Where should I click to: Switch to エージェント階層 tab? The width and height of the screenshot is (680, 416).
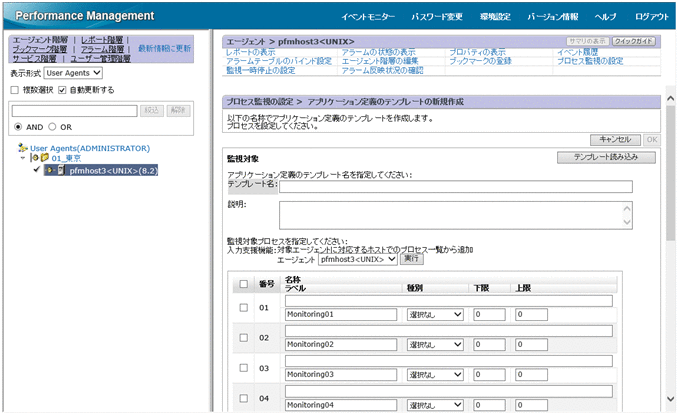40,40
